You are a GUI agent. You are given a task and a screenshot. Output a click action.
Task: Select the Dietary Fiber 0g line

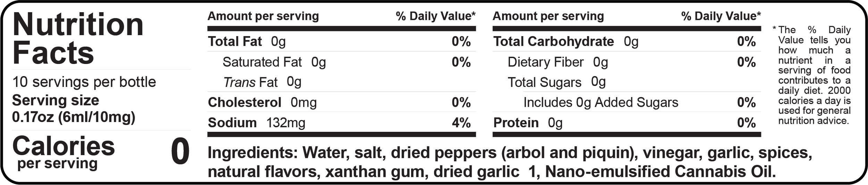(x=558, y=62)
